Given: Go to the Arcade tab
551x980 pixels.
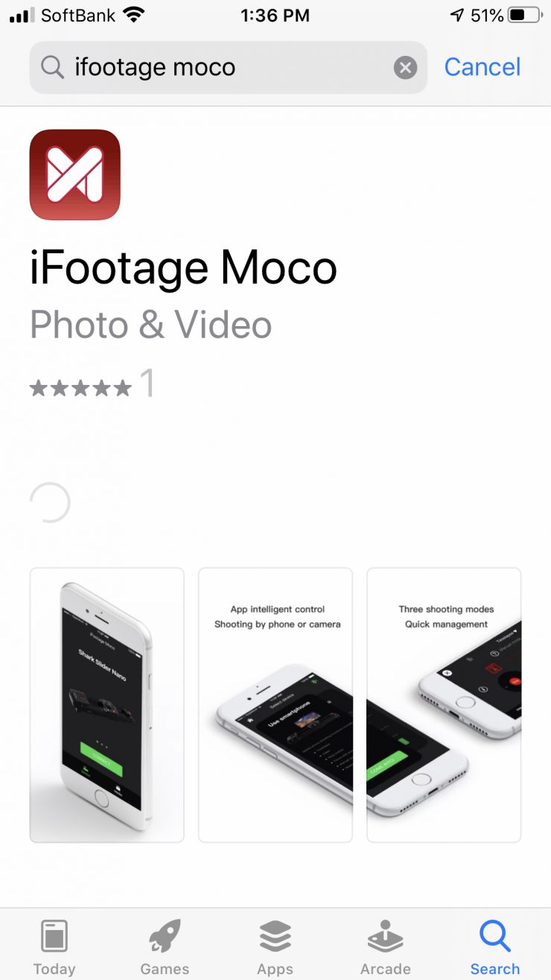Looking at the screenshot, I should point(385,947).
